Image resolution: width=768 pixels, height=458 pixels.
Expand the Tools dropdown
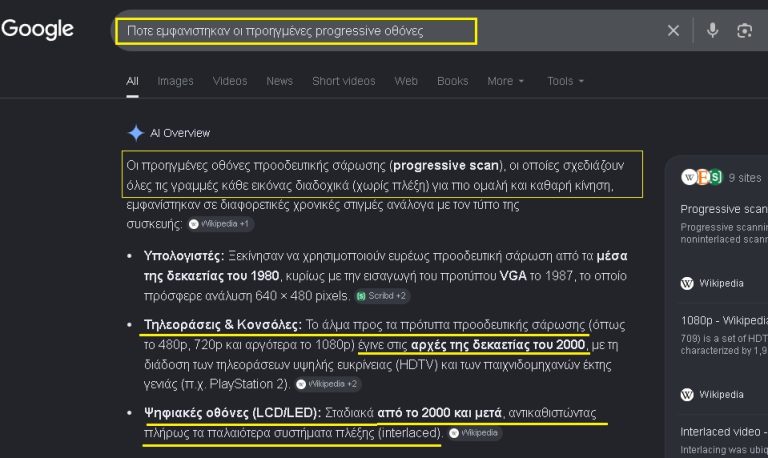click(565, 81)
